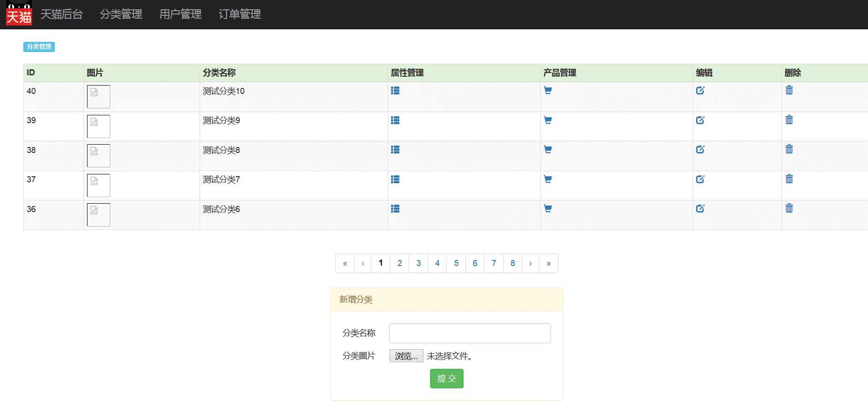Delete category 测试分类10 via trash icon
868x406 pixels.
(789, 90)
